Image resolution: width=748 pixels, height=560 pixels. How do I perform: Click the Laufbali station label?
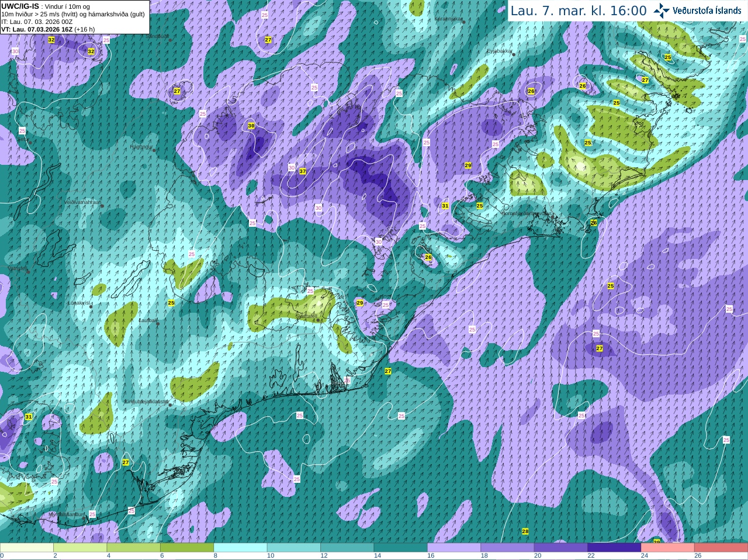tap(148, 320)
